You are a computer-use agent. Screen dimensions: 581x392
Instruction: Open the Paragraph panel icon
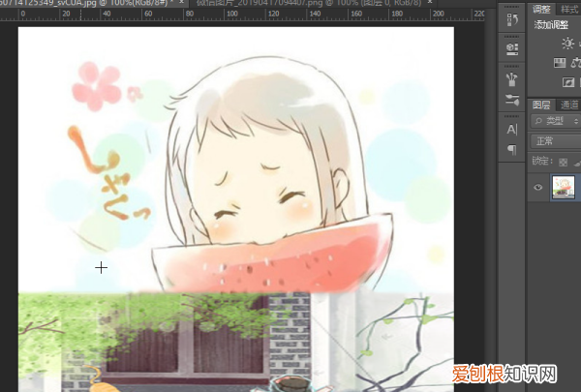(x=511, y=149)
